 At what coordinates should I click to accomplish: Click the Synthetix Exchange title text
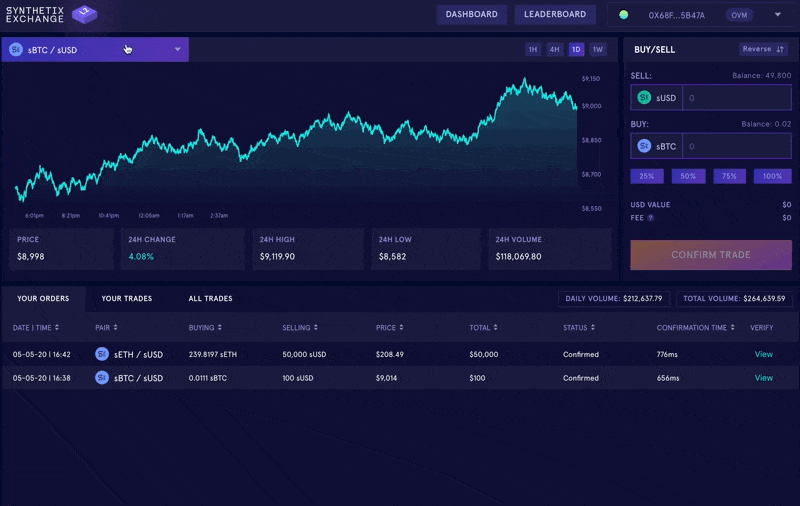[35, 14]
